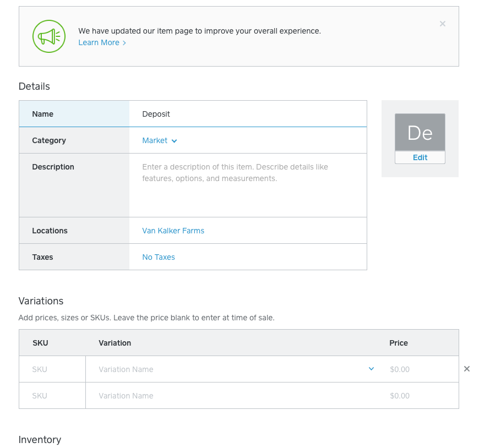Click into the item Description text area
The image size is (490, 448).
point(248,184)
